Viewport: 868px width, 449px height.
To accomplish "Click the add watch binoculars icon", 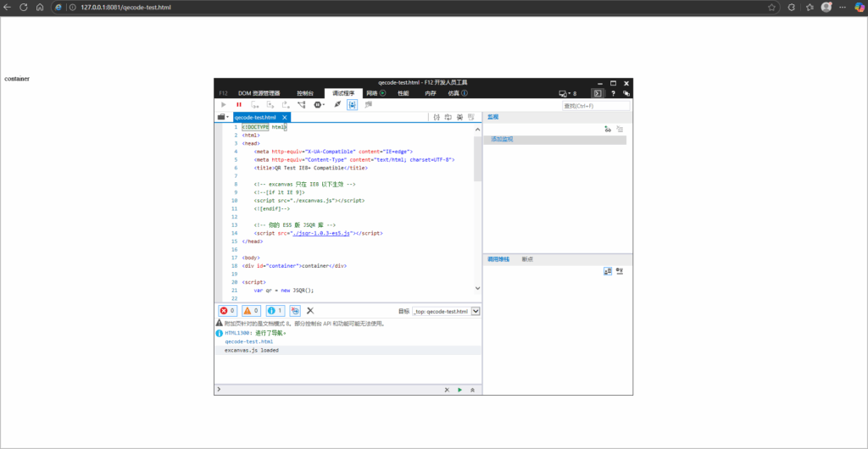I will tap(608, 129).
